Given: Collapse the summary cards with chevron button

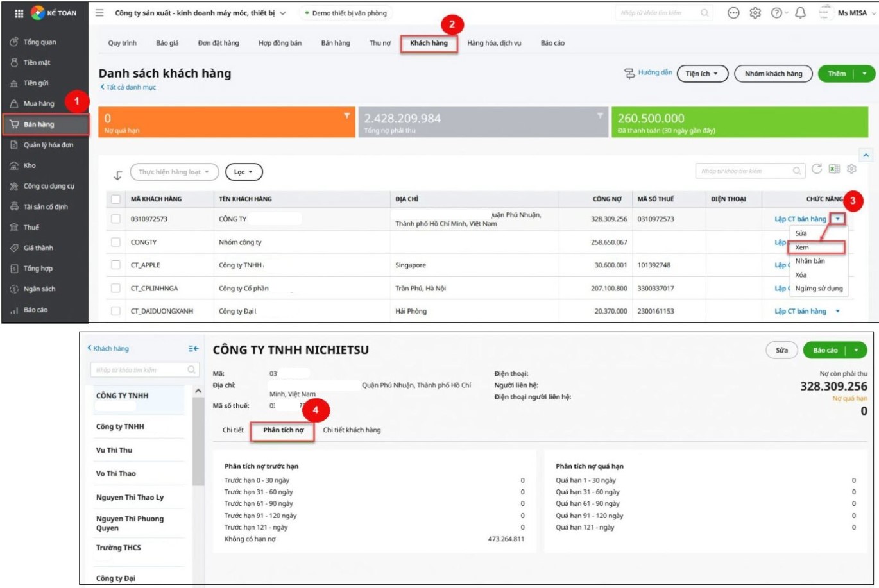Looking at the screenshot, I should click(866, 155).
